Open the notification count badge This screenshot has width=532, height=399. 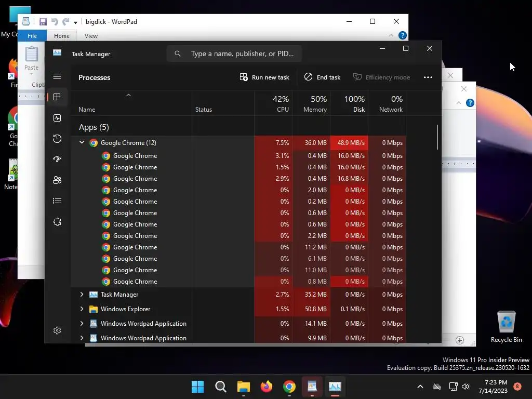click(517, 386)
